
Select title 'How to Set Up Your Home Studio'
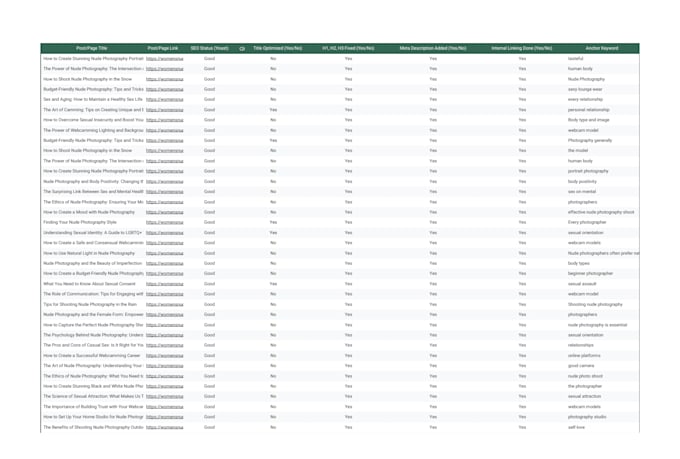pyautogui.click(x=93, y=417)
